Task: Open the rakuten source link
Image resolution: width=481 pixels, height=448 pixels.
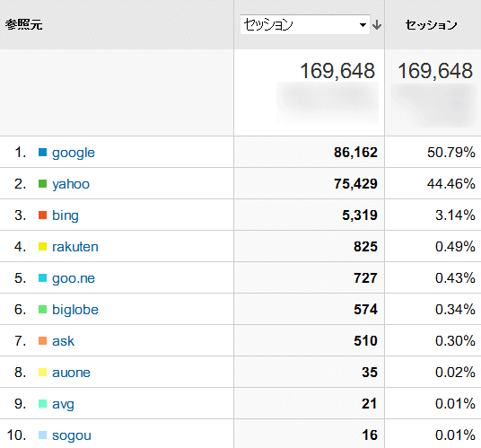Action: pos(75,247)
